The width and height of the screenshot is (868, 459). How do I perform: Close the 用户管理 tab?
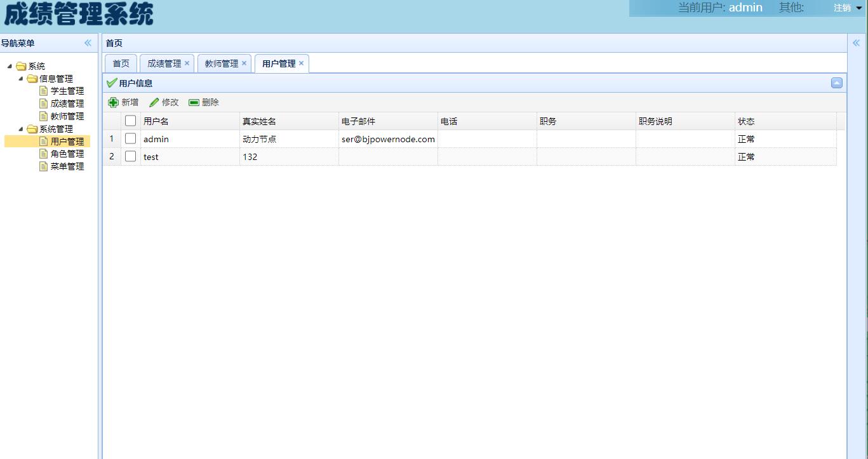[x=301, y=63]
